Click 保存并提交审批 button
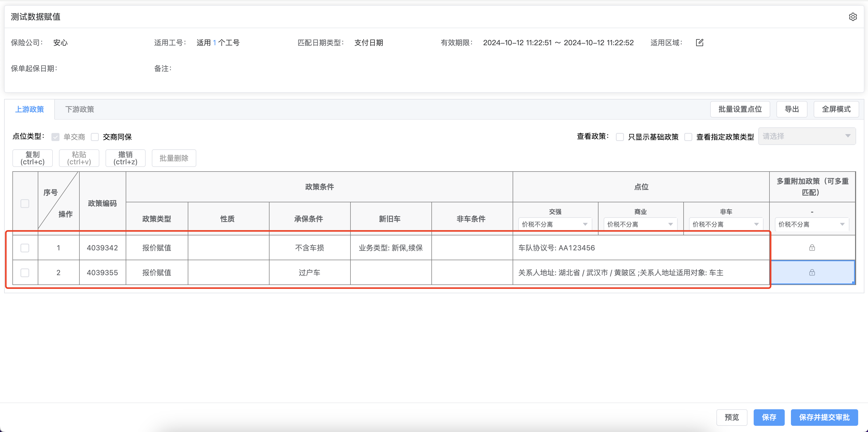This screenshot has width=868, height=432. (x=824, y=417)
